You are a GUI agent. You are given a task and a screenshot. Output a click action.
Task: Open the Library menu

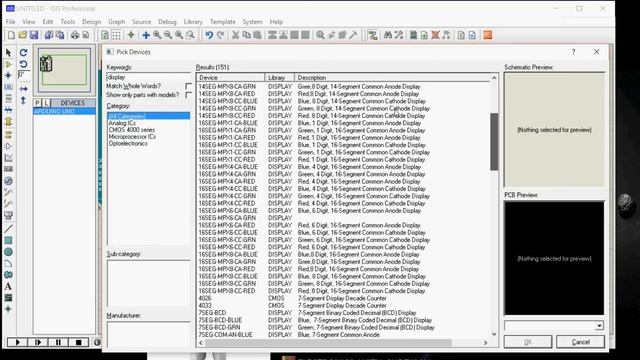coord(193,22)
